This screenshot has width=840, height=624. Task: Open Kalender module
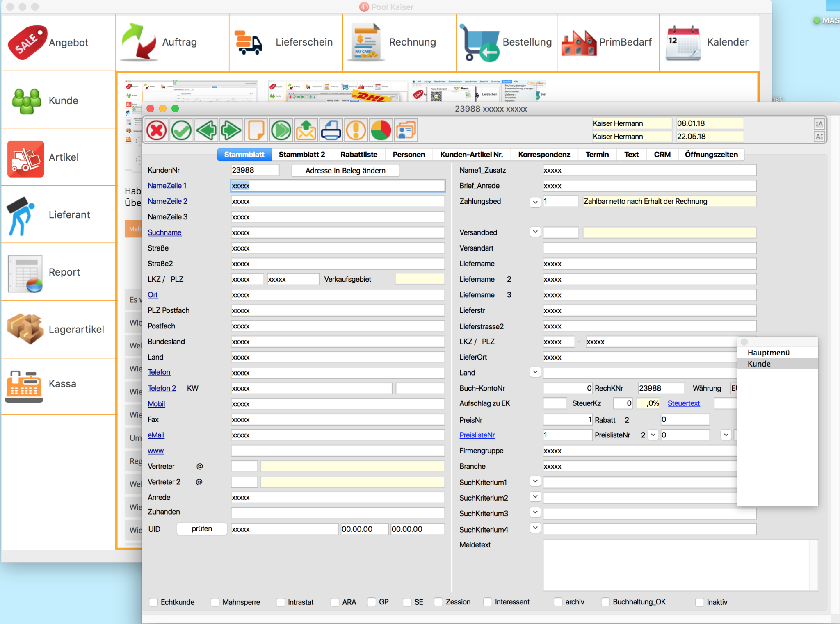(x=710, y=42)
